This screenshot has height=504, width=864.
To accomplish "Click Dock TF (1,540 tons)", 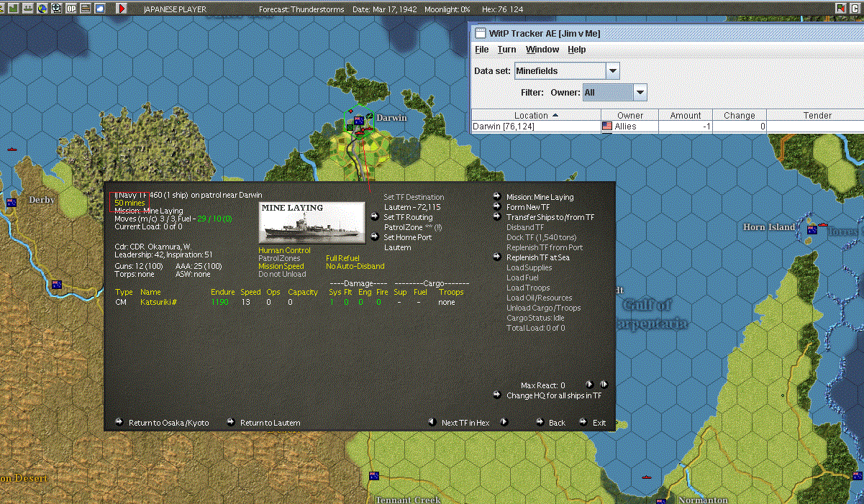I will pos(542,237).
